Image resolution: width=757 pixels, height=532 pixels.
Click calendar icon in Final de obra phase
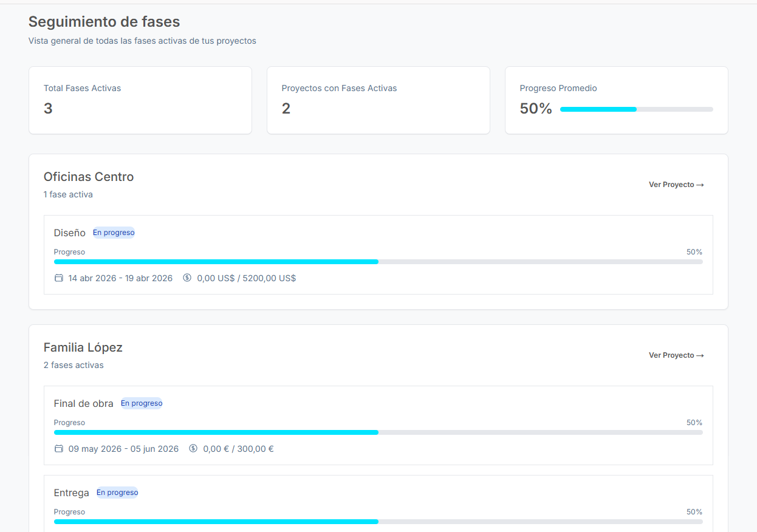59,449
